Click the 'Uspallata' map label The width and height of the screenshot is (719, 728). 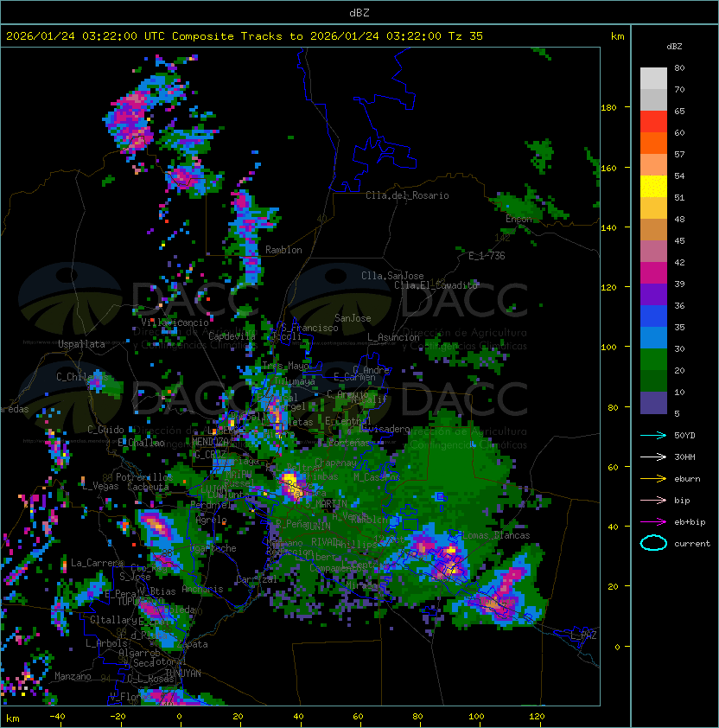(x=81, y=344)
